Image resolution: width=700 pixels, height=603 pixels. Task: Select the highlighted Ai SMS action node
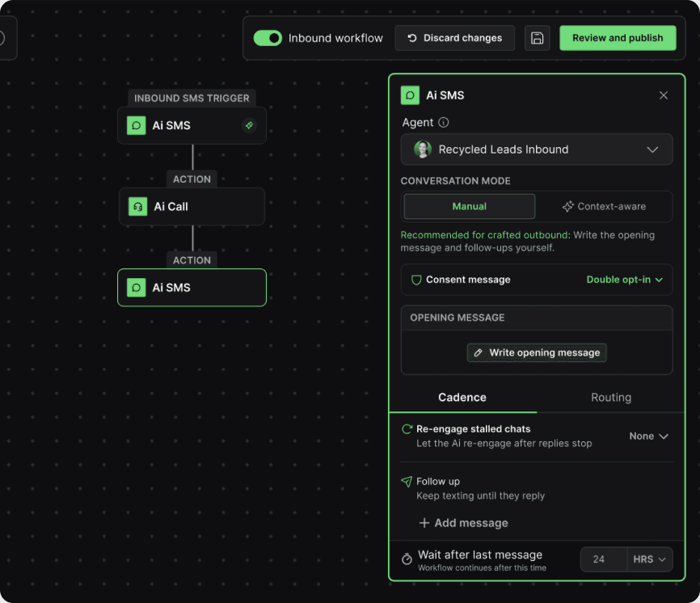point(192,288)
